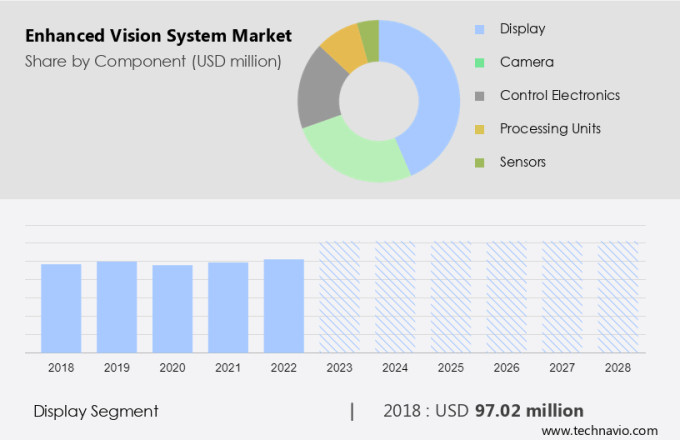Click the Processing Units legend swatch
The image size is (680, 440).
click(x=481, y=129)
